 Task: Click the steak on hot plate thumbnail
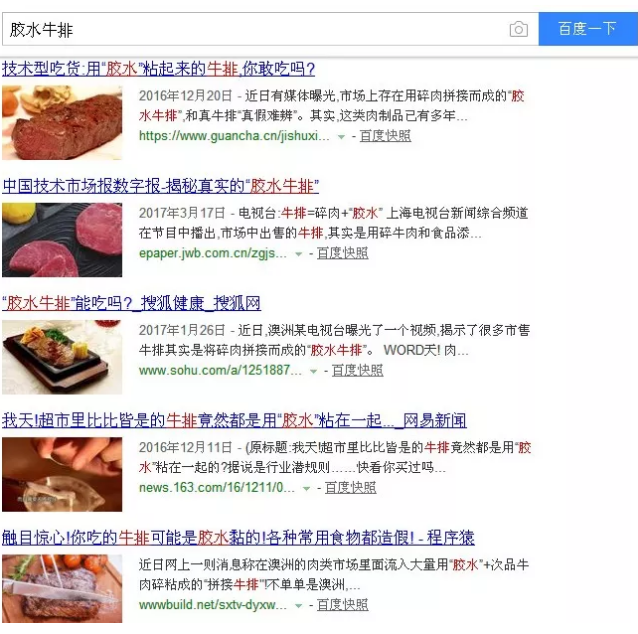[62, 357]
